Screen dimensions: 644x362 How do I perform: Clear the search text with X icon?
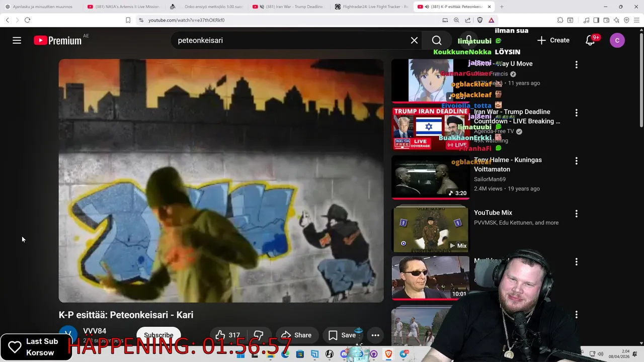(x=414, y=40)
